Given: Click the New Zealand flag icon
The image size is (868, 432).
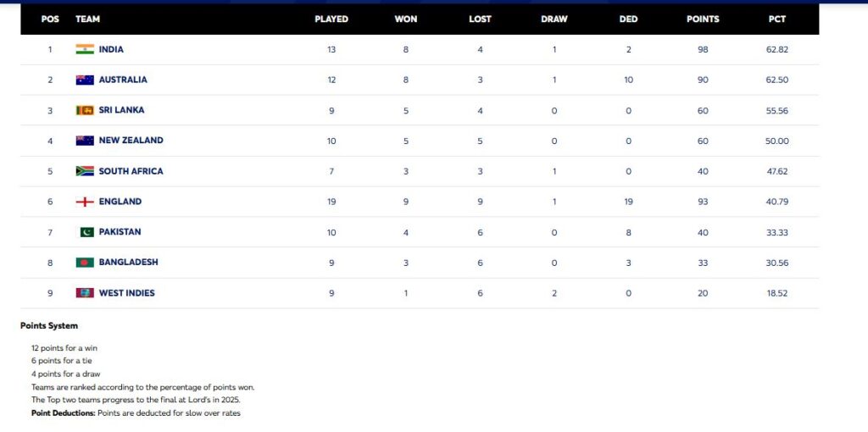Looking at the screenshot, I should [85, 141].
